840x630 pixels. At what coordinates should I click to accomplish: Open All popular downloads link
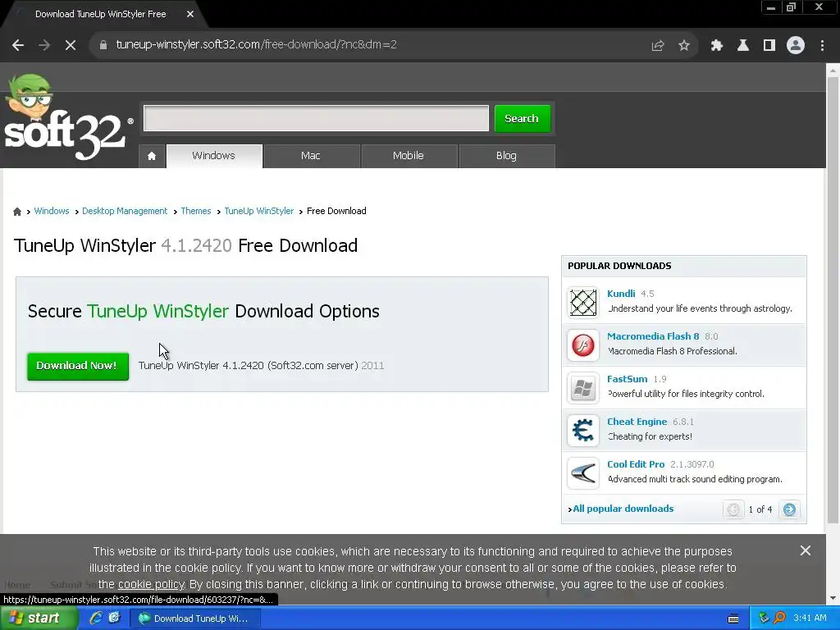click(x=623, y=509)
